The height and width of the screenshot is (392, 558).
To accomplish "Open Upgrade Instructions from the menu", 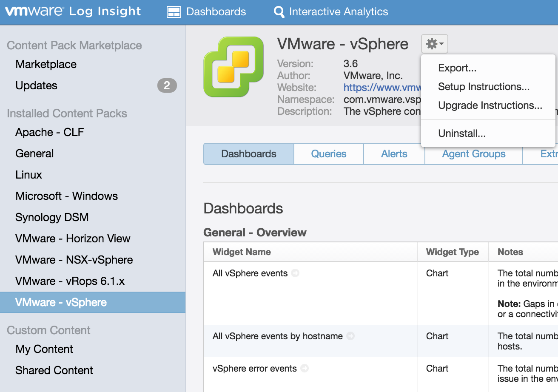I will coord(490,105).
